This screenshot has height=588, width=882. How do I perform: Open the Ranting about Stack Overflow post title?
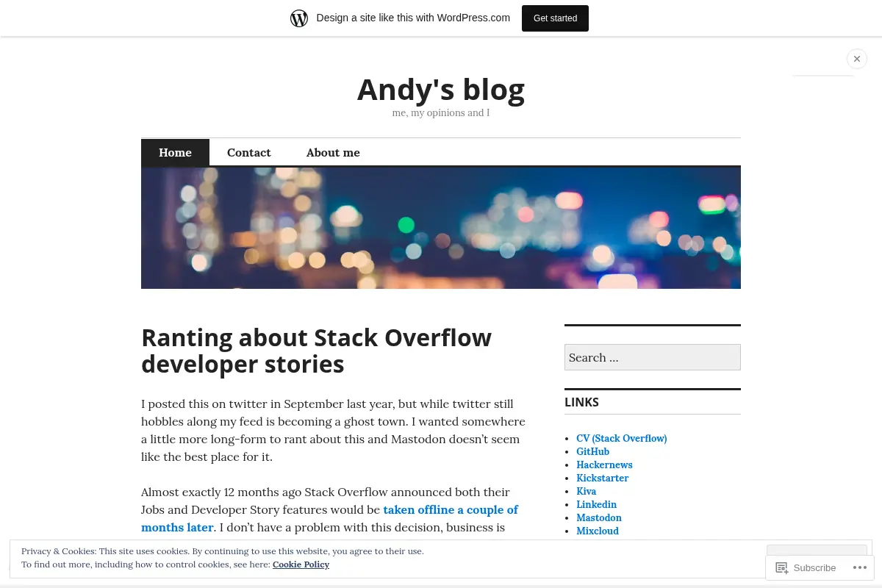(x=317, y=351)
